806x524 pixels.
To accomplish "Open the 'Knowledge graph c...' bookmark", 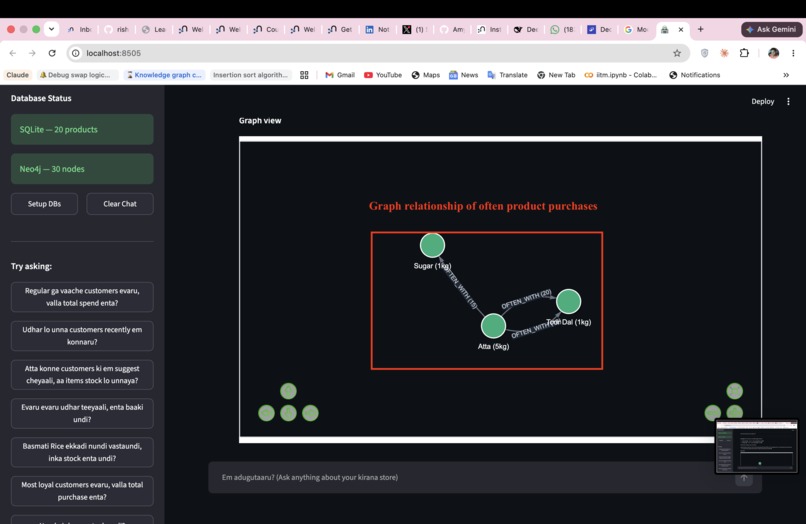I will [x=164, y=75].
